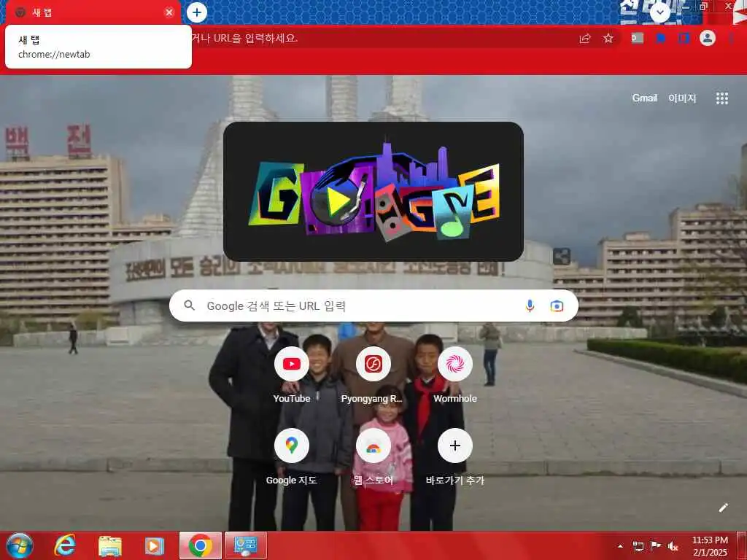Open the control panel taskbar item
The image size is (747, 560).
pyautogui.click(x=246, y=545)
